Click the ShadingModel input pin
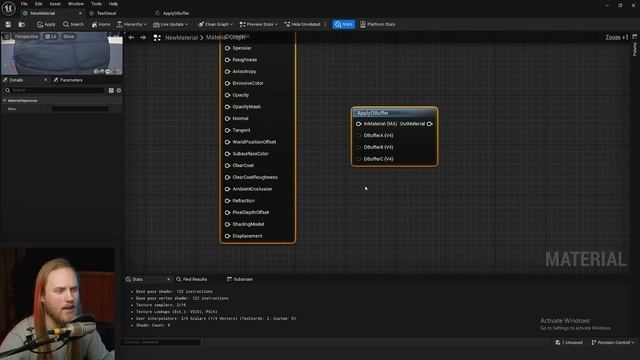This screenshot has height=360, width=640. tap(228, 224)
